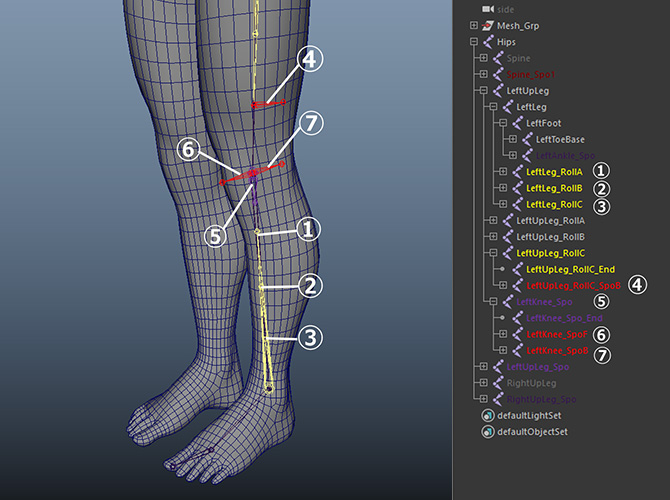Select LeftLeg_RollB in the outliner

click(554, 188)
